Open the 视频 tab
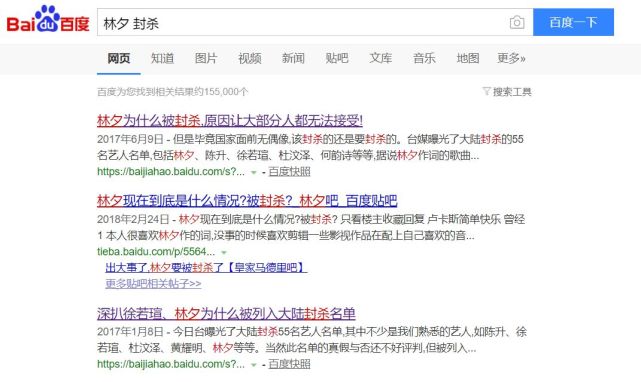 [249, 58]
